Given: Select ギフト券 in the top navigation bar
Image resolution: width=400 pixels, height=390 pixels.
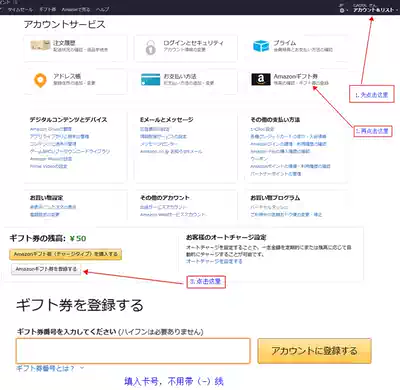Looking at the screenshot, I should (48, 9).
